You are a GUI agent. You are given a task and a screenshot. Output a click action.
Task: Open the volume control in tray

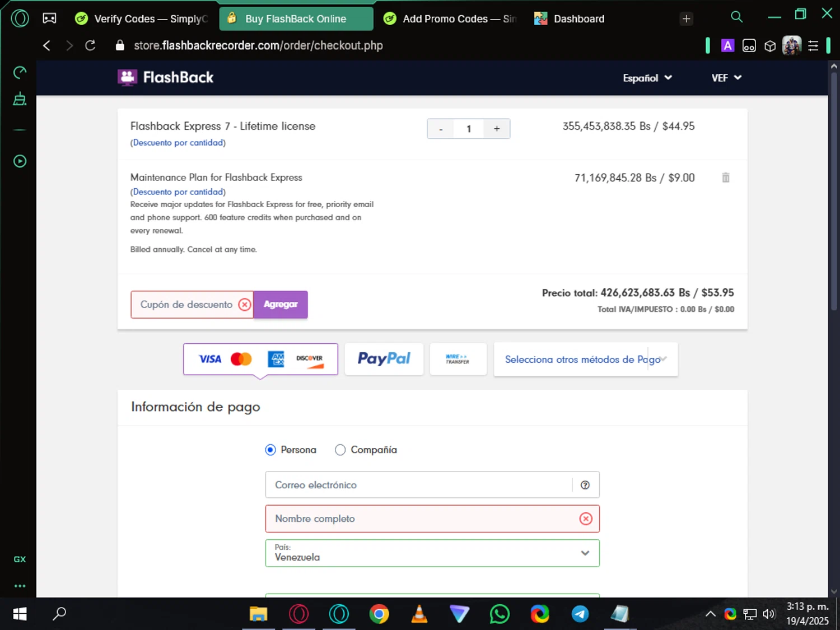click(x=769, y=614)
